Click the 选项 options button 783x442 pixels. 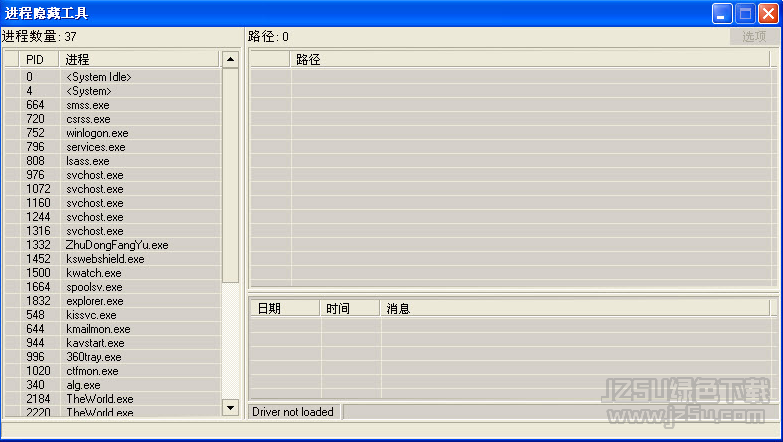pyautogui.click(x=754, y=36)
